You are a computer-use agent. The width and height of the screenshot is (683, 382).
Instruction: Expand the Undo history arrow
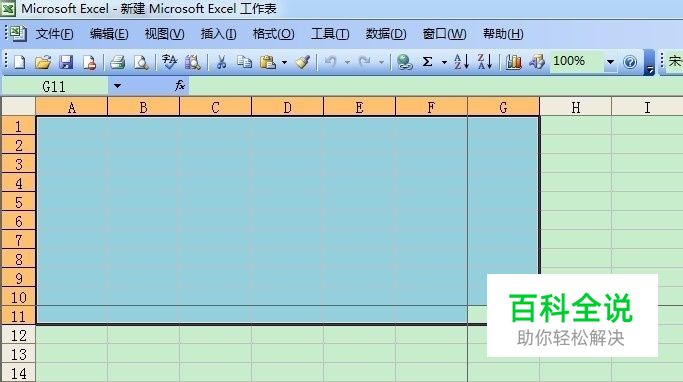(347, 63)
